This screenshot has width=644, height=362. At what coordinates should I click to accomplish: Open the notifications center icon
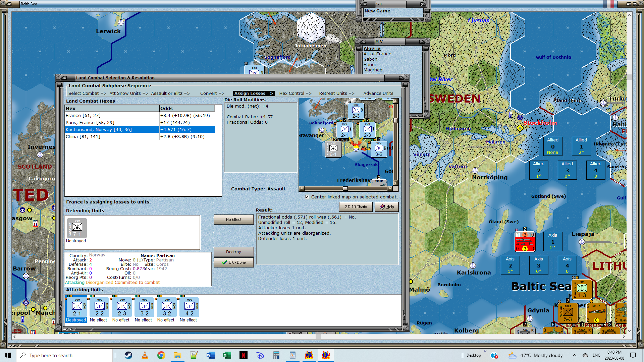click(633, 355)
